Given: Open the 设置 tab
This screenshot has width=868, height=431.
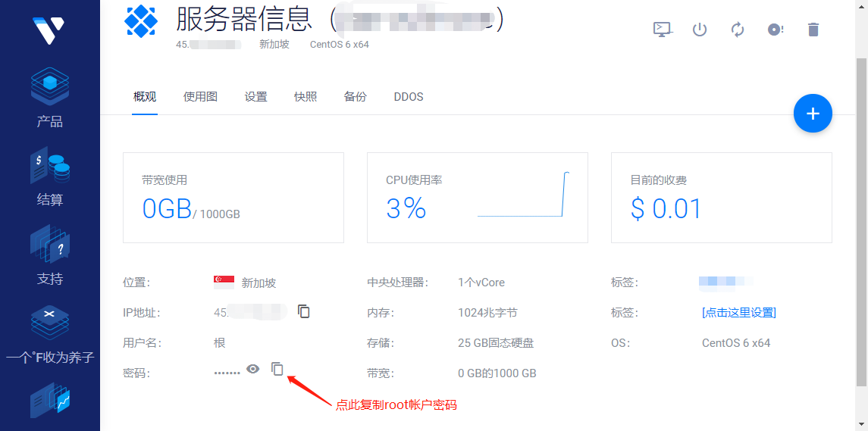Looking at the screenshot, I should (x=255, y=97).
